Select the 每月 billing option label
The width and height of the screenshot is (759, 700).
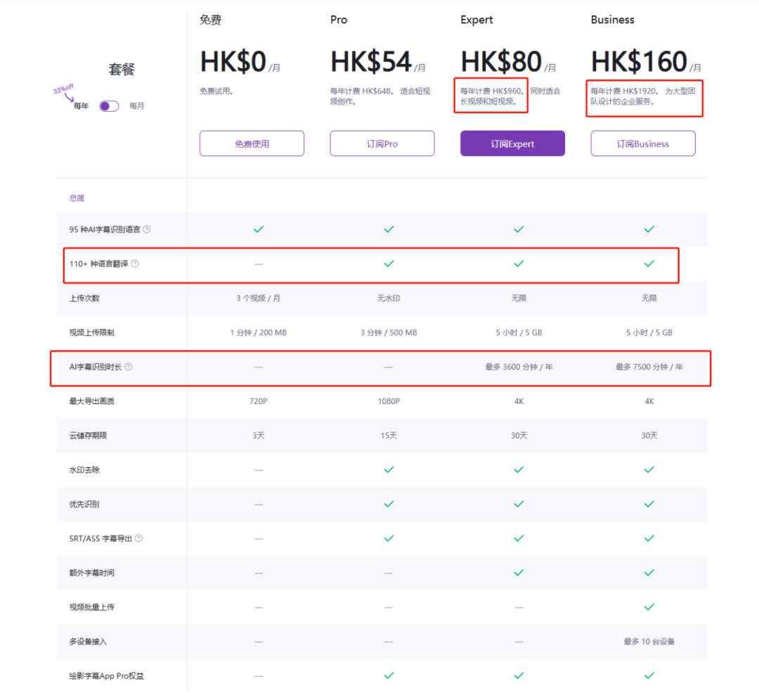point(137,106)
